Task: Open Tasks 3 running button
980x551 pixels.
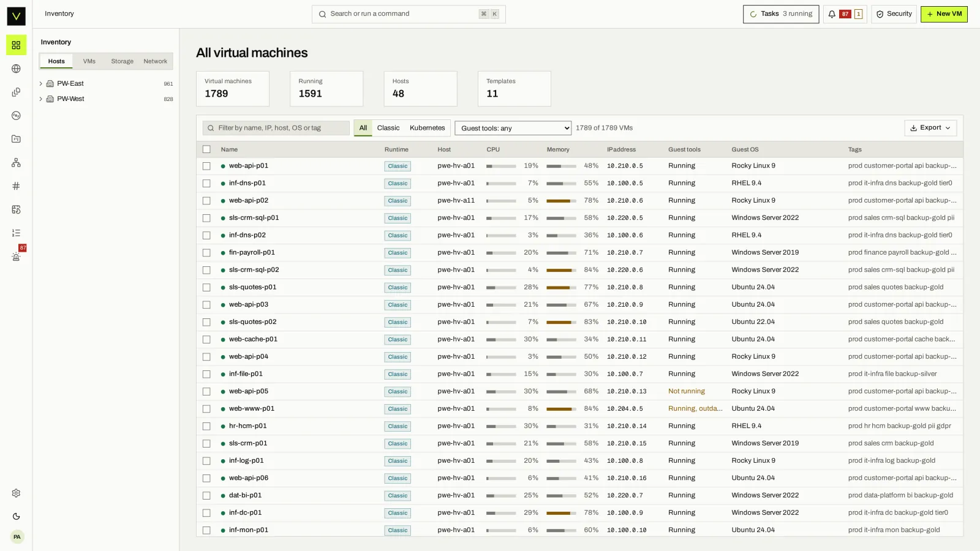Action: (781, 14)
